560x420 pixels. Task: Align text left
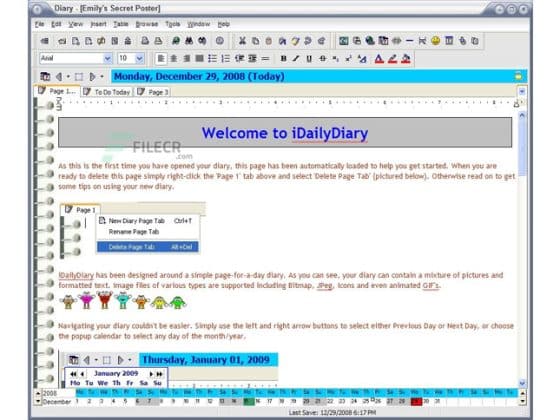(x=161, y=59)
